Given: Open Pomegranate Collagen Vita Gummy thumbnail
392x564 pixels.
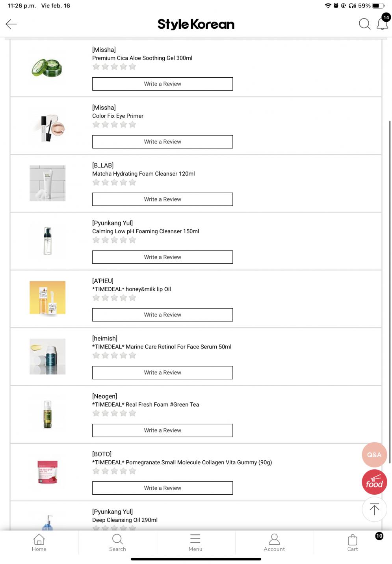Looking at the screenshot, I should click(x=47, y=472).
